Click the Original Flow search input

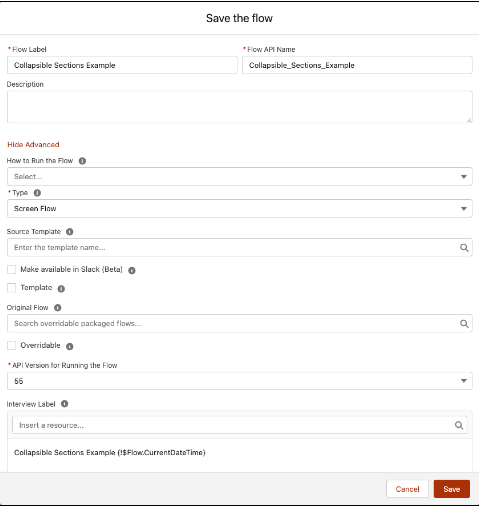click(240, 324)
